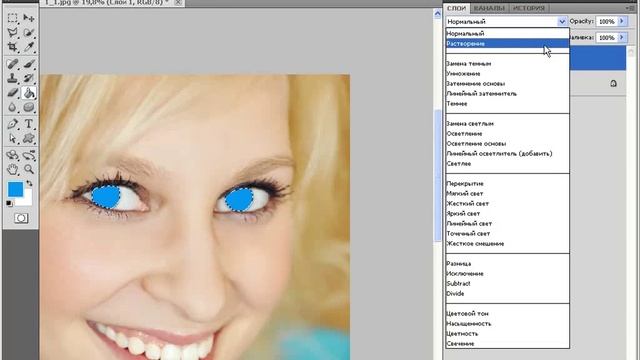The image size is (640, 360).
Task: Select the 3D Orbit camera tool
Action: pos(29,155)
